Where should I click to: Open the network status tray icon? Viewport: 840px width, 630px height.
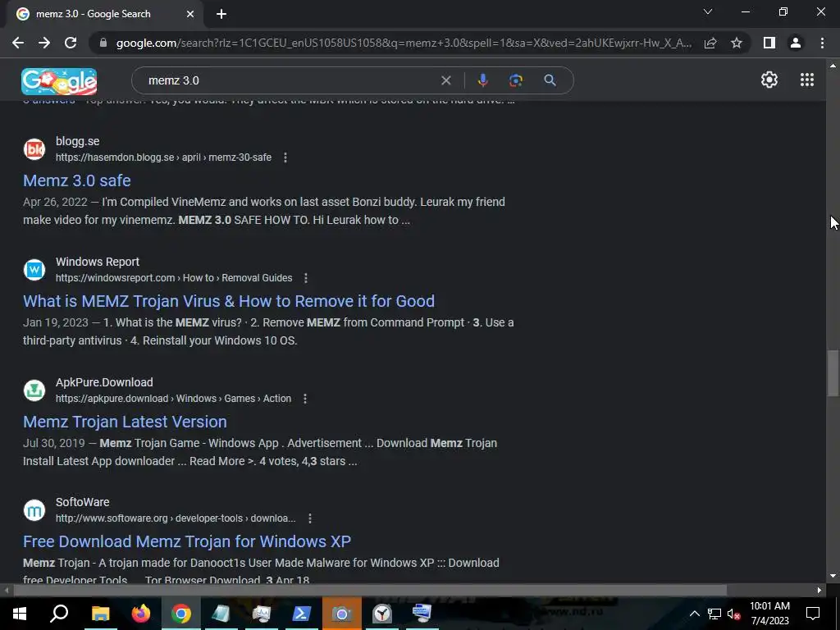click(x=714, y=614)
